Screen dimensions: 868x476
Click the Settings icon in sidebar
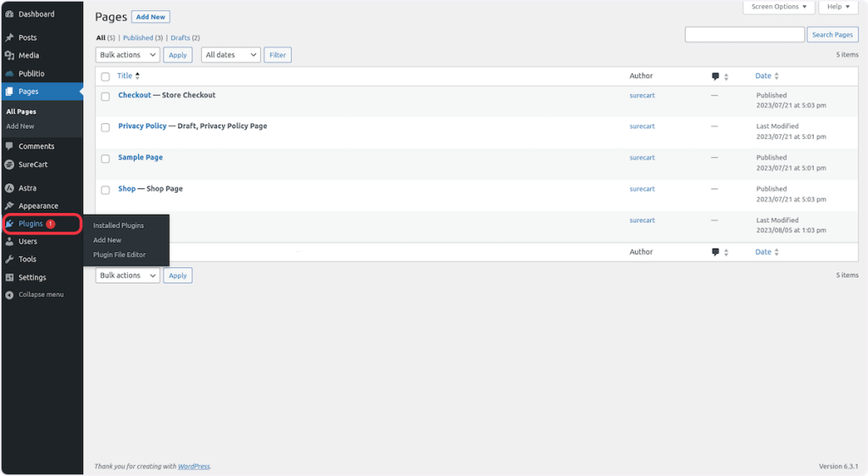[x=9, y=277]
